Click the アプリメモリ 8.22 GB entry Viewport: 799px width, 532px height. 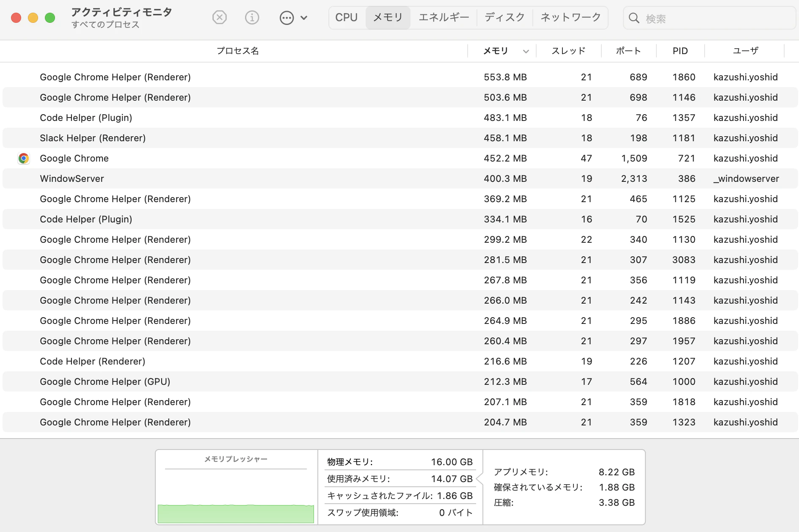pos(564,472)
